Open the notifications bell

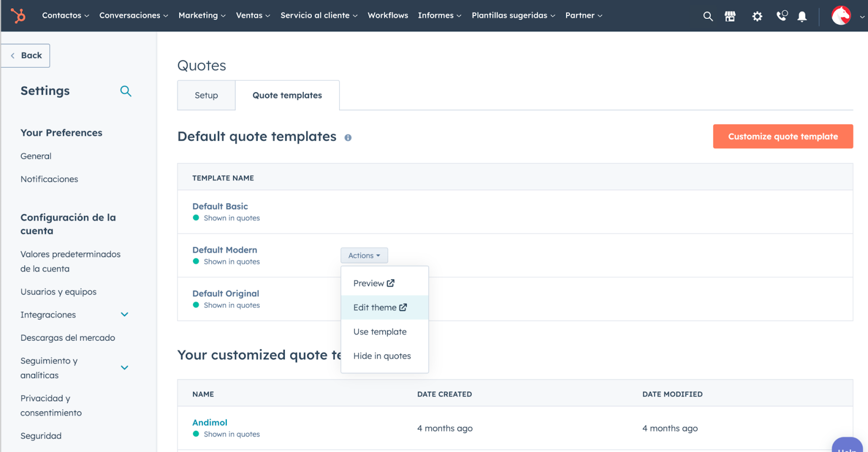[802, 16]
